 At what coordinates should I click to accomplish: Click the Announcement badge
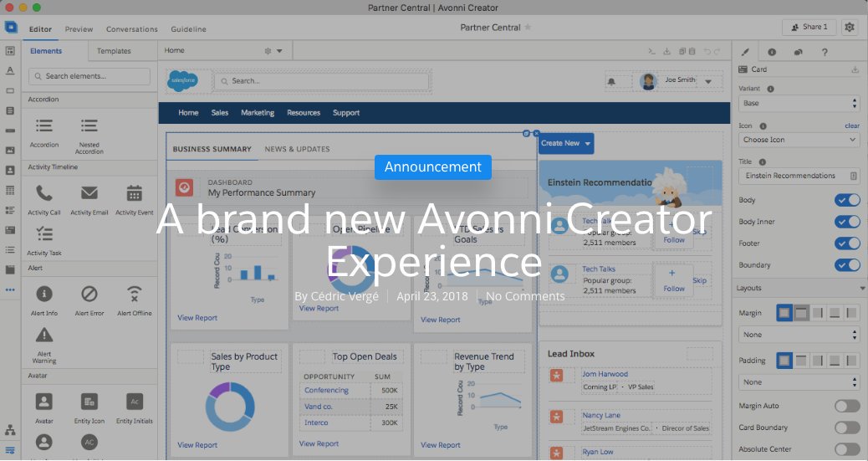(x=433, y=167)
